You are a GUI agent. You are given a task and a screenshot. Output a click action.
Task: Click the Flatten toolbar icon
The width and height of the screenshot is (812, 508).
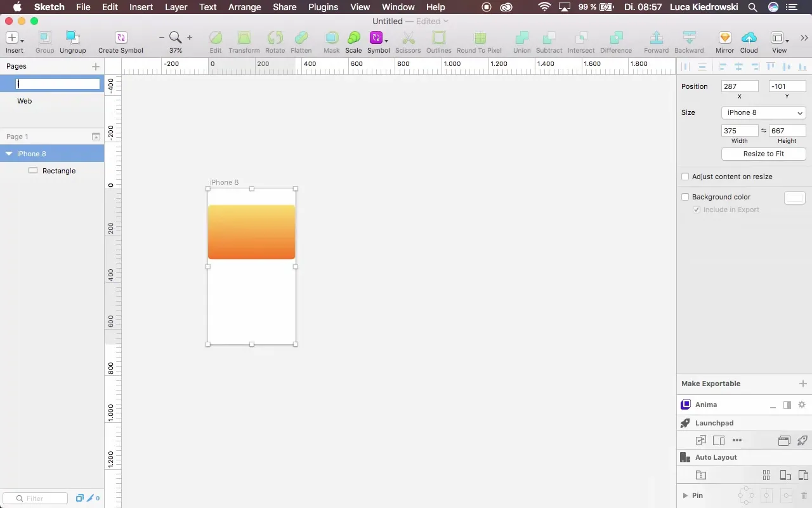[301, 38]
